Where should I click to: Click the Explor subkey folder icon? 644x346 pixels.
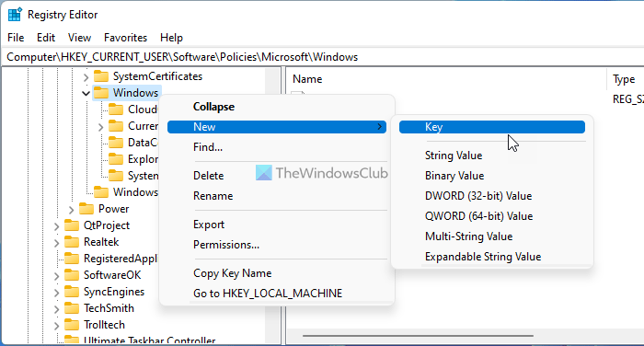pos(116,159)
